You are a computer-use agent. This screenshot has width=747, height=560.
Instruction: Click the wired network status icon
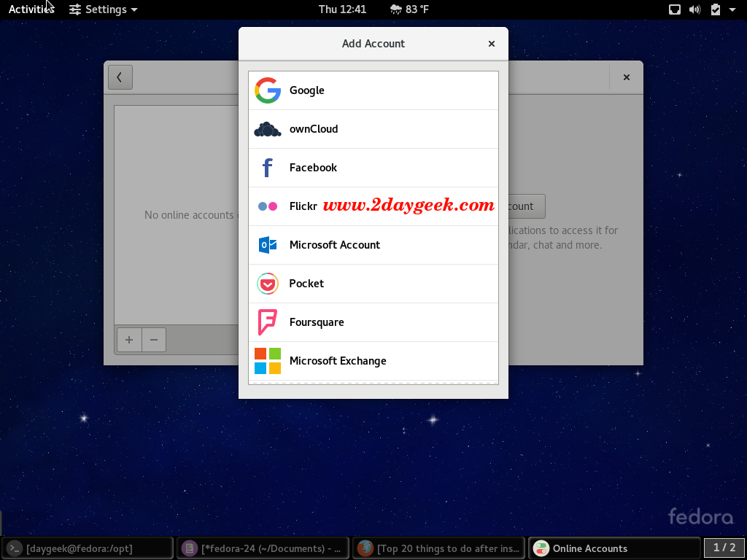click(675, 9)
